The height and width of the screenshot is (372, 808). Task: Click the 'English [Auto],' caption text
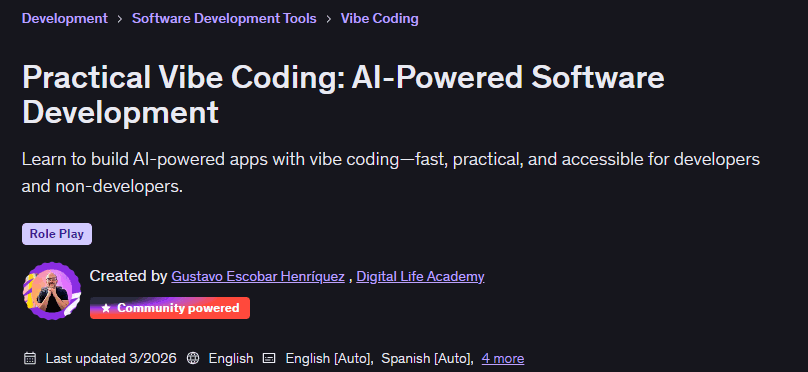click(329, 358)
